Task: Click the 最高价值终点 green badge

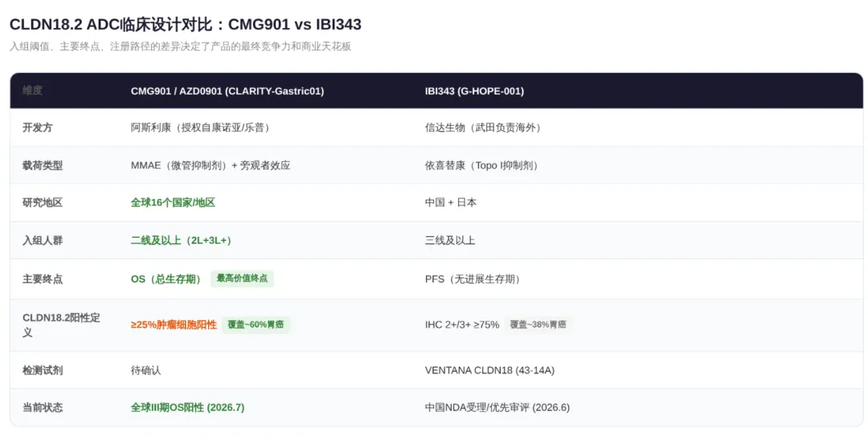Action: pos(242,278)
